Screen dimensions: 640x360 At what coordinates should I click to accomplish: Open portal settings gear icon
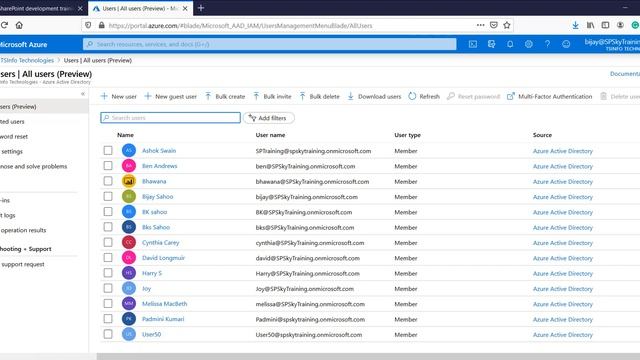pyautogui.click(x=529, y=44)
